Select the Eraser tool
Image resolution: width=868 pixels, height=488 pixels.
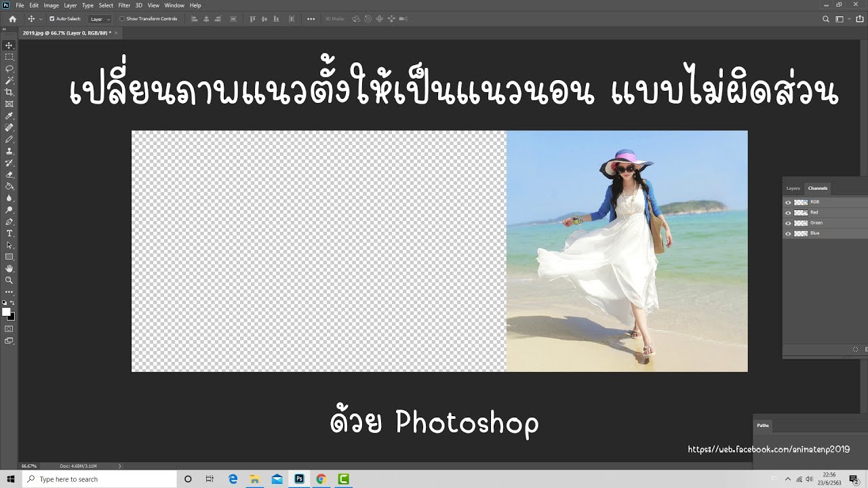pyautogui.click(x=9, y=174)
